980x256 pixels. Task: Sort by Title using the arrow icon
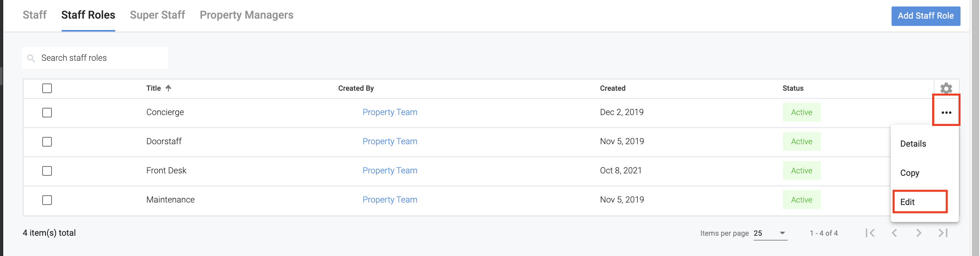[168, 88]
